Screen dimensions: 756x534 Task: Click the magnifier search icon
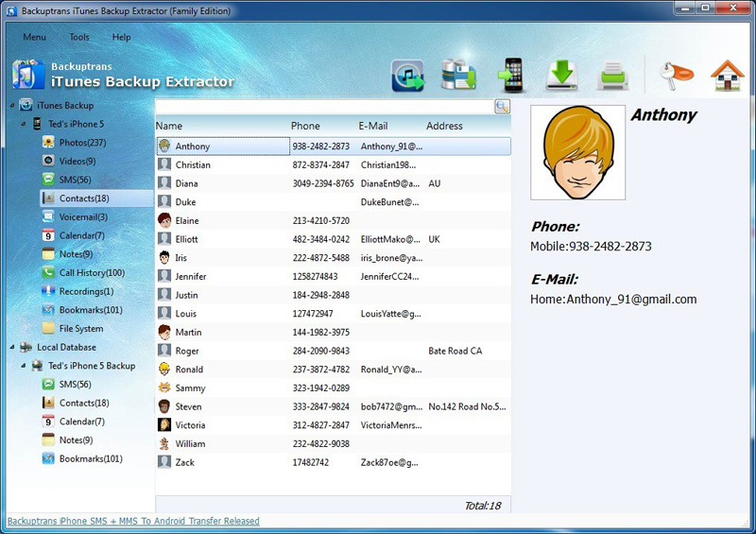click(502, 107)
